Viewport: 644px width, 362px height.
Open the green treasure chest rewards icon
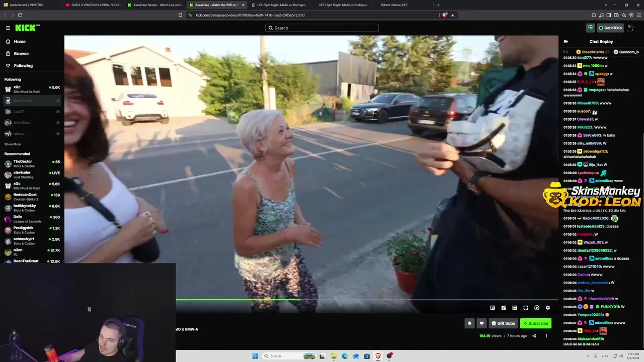[x=590, y=28]
